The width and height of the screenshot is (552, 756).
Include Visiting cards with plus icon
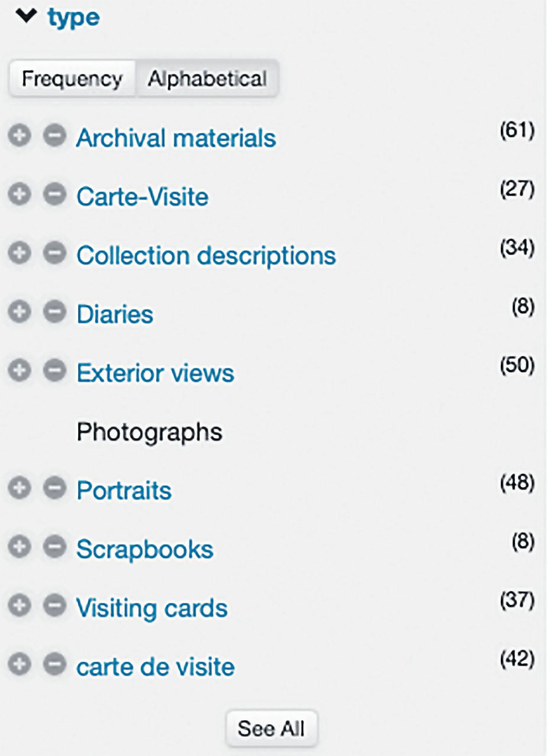pyautogui.click(x=19, y=606)
